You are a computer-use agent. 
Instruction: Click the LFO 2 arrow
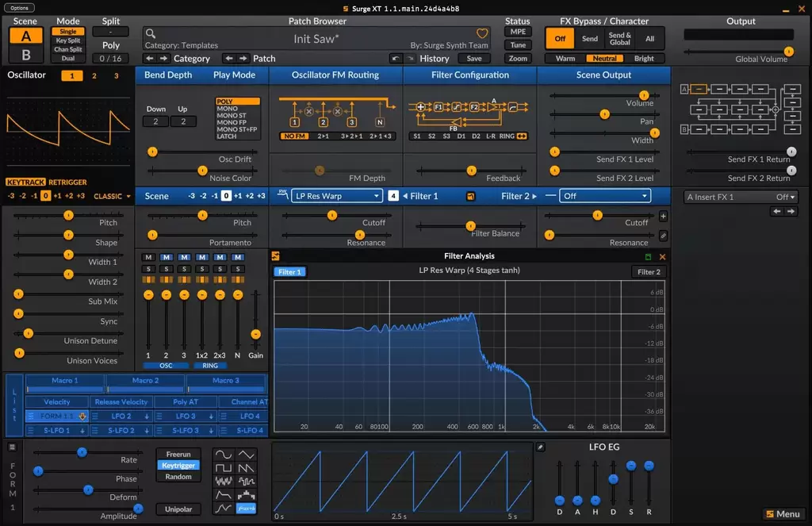147,417
